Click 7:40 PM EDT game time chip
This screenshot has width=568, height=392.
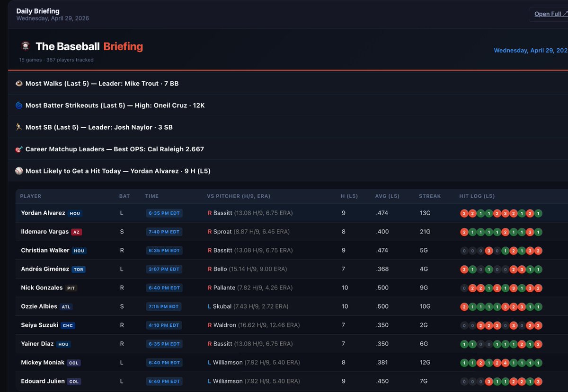coord(164,232)
